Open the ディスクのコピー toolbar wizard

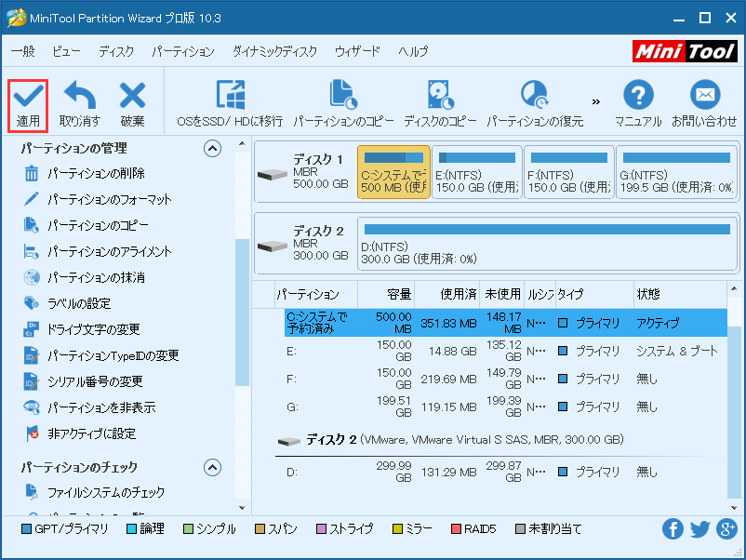point(440,105)
